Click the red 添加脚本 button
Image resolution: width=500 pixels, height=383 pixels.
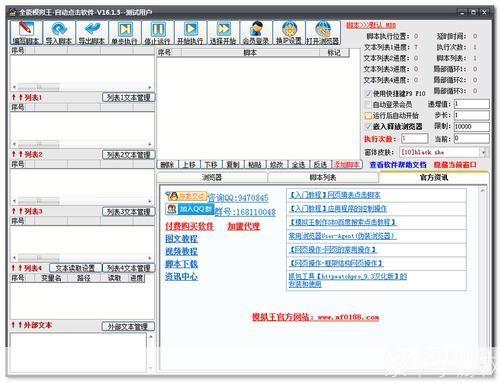click(347, 164)
